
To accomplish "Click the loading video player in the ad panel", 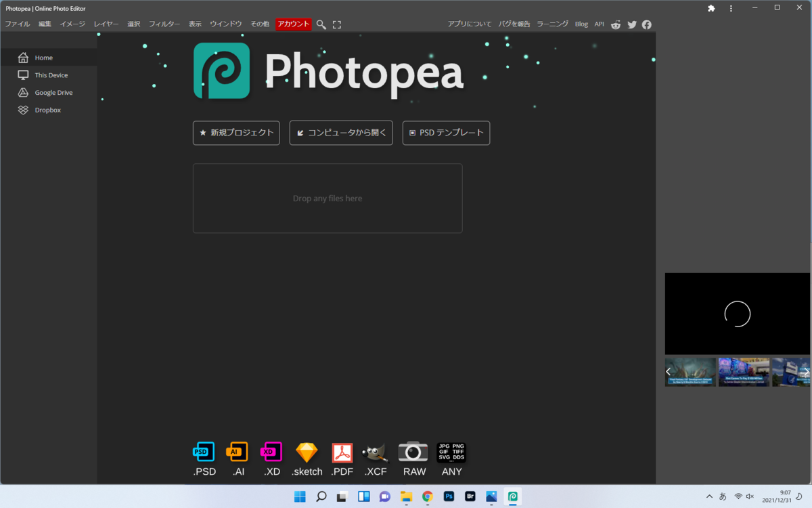I will [x=738, y=314].
